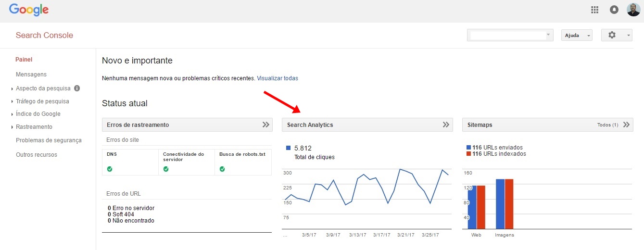644x250 pixels.
Task: Open the account profile picture
Action: coord(633,10)
